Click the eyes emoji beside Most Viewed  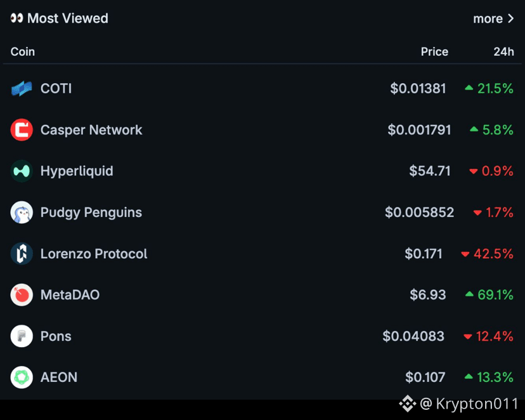coord(16,18)
